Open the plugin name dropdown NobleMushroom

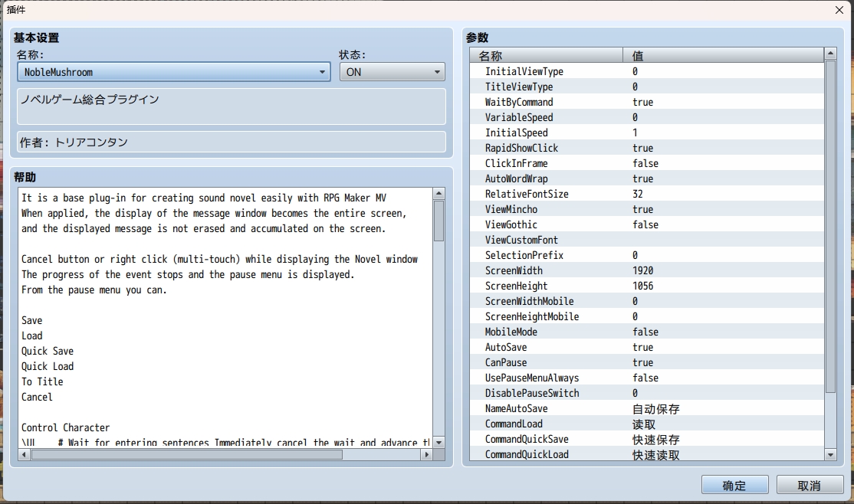tap(174, 72)
